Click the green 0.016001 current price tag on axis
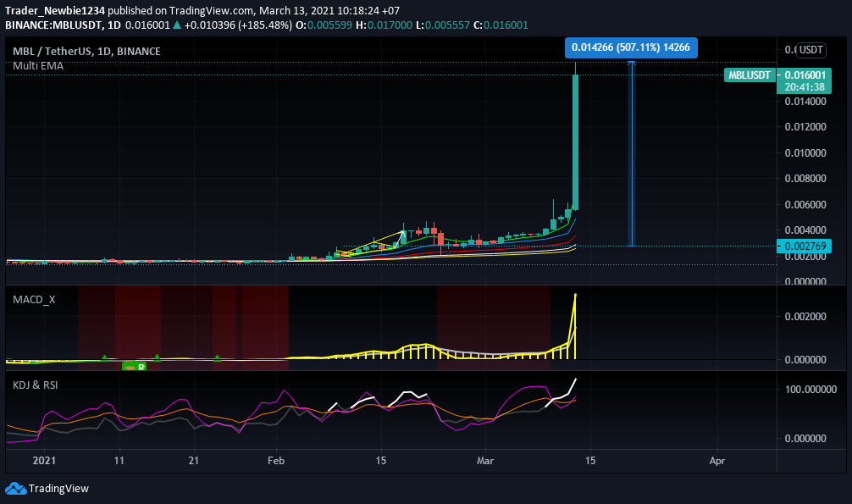 [805, 75]
